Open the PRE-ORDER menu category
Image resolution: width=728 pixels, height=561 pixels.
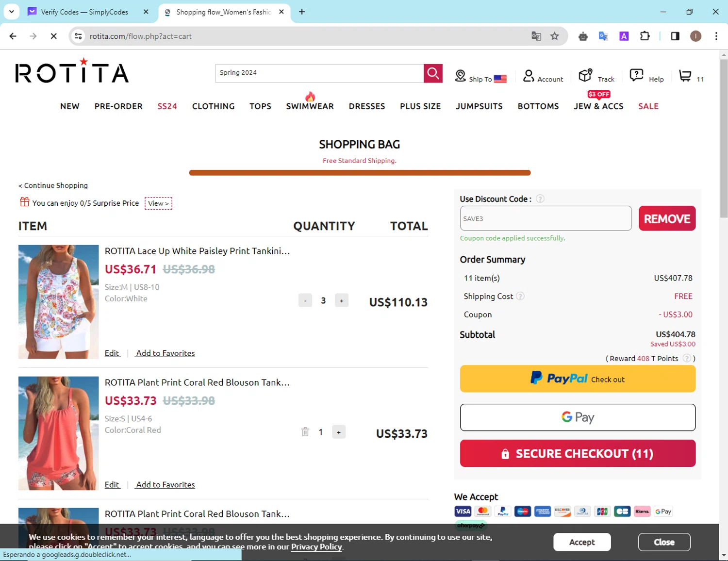[x=118, y=106]
